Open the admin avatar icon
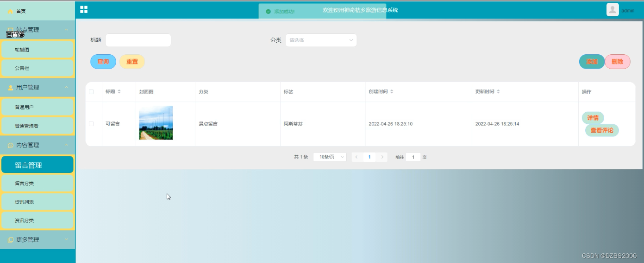The height and width of the screenshot is (263, 644). pyautogui.click(x=613, y=10)
